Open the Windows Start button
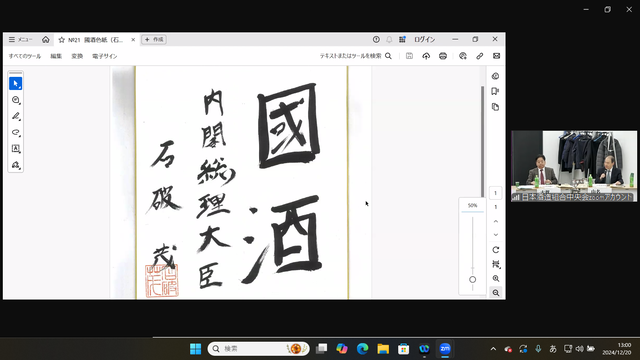Image resolution: width=640 pixels, height=360 pixels. [x=196, y=349]
